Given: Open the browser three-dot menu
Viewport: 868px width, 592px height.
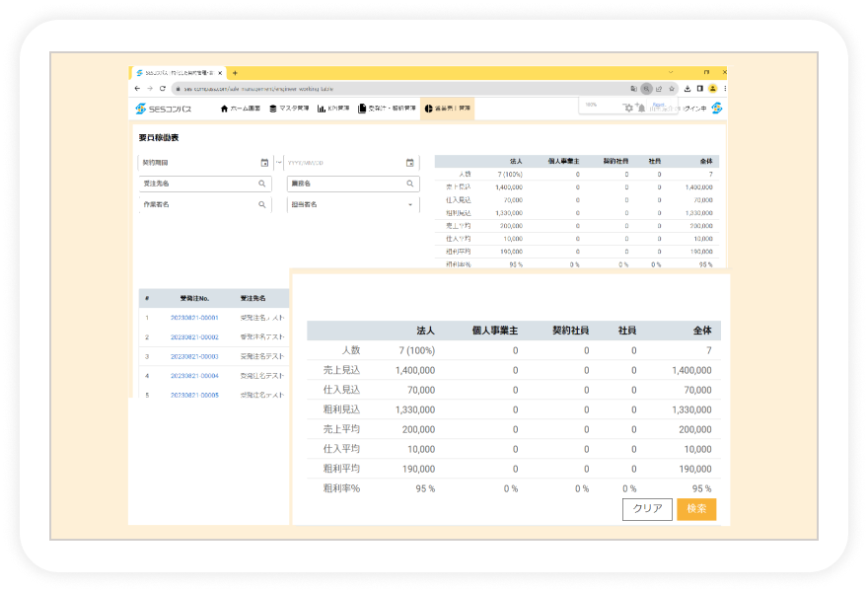Looking at the screenshot, I should coord(725,89).
